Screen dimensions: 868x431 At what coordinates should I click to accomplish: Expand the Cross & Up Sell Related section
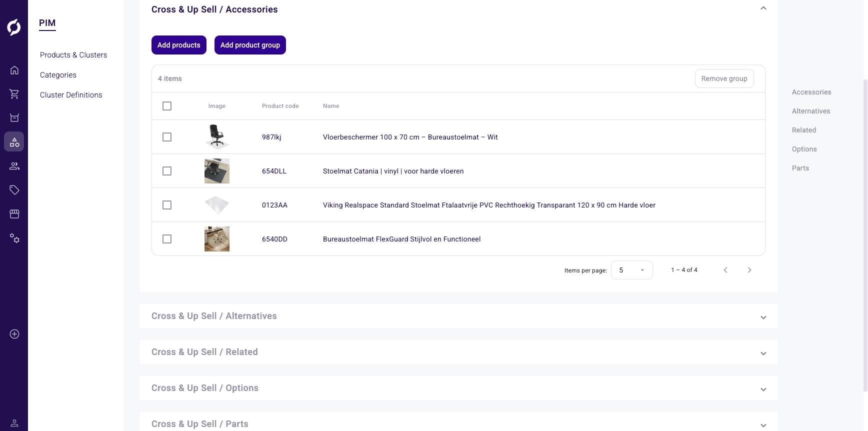pos(763,353)
